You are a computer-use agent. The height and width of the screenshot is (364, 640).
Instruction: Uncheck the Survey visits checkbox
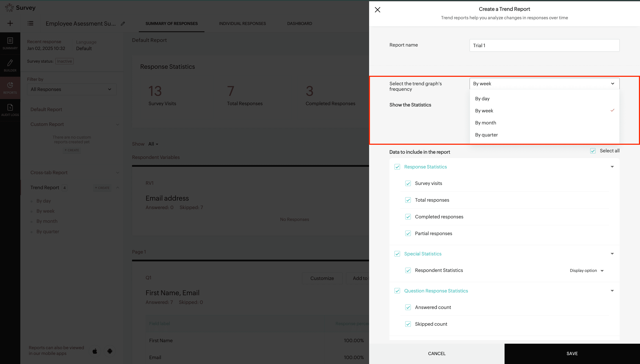point(408,183)
